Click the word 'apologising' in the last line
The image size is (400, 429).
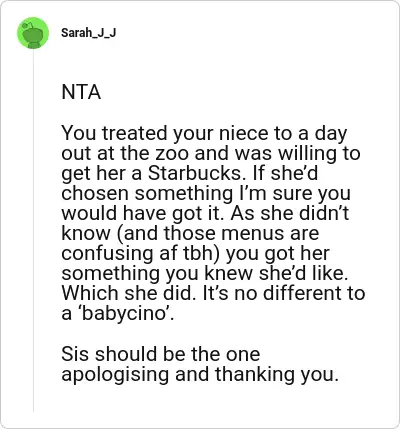(115, 375)
